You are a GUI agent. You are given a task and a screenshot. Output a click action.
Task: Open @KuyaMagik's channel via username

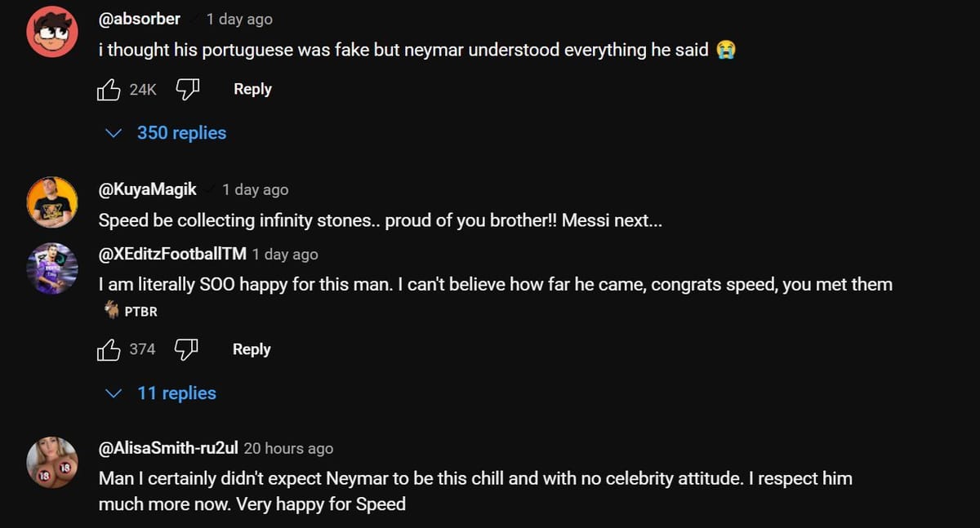point(147,189)
